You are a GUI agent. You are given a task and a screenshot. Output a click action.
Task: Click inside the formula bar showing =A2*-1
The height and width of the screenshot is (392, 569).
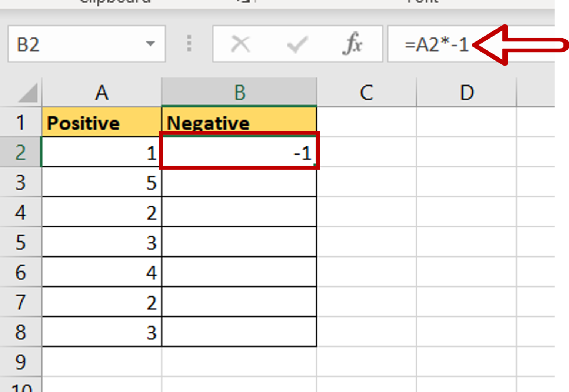point(437,44)
